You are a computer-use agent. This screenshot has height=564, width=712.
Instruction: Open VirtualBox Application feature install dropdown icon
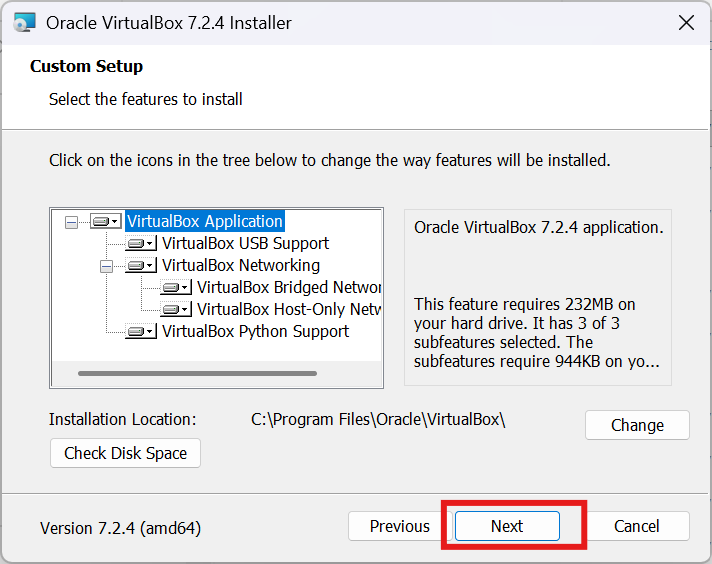point(106,222)
